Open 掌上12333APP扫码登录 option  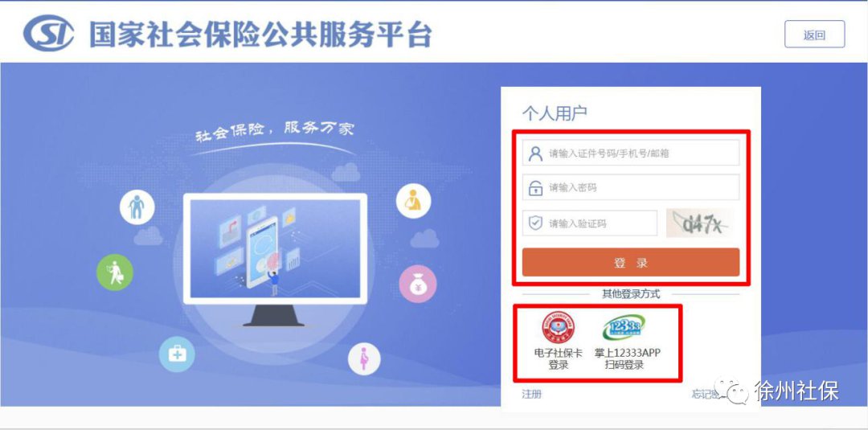(x=627, y=340)
